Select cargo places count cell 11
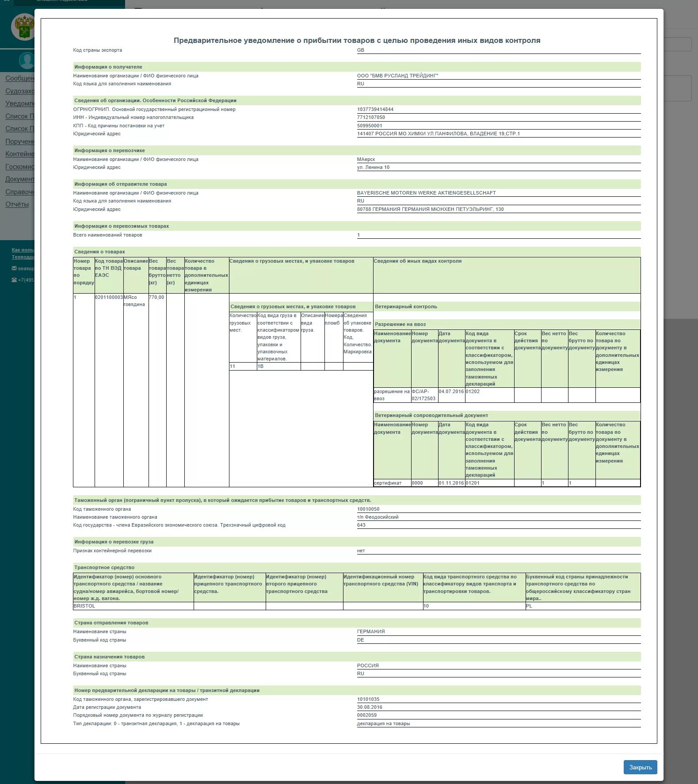Image resolution: width=698 pixels, height=784 pixels. point(243,366)
